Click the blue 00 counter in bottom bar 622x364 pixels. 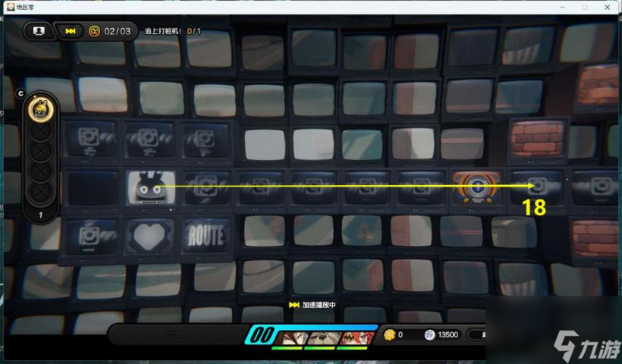coord(262,335)
